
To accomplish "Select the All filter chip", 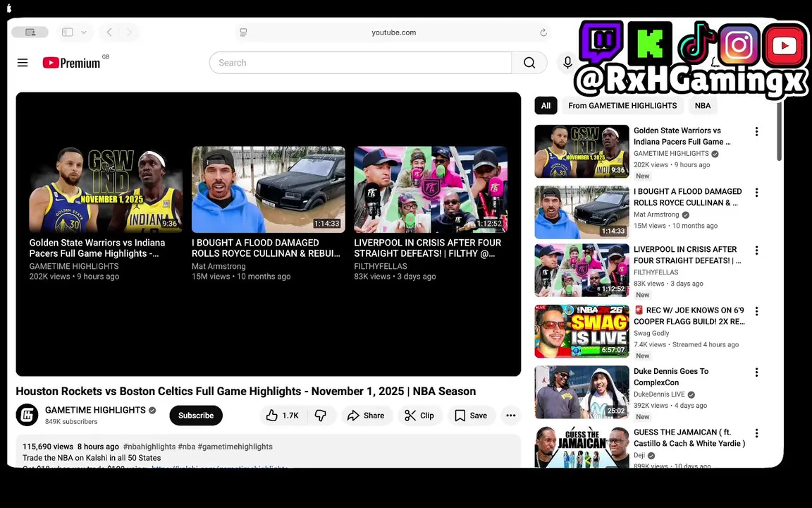I will [546, 105].
